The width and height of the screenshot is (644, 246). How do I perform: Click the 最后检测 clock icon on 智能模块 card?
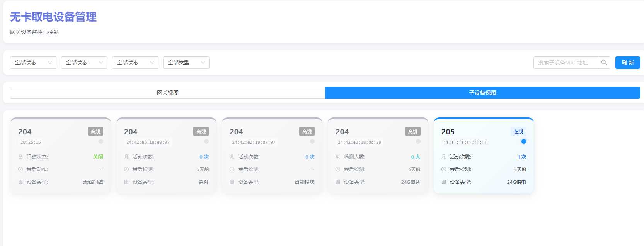click(232, 169)
